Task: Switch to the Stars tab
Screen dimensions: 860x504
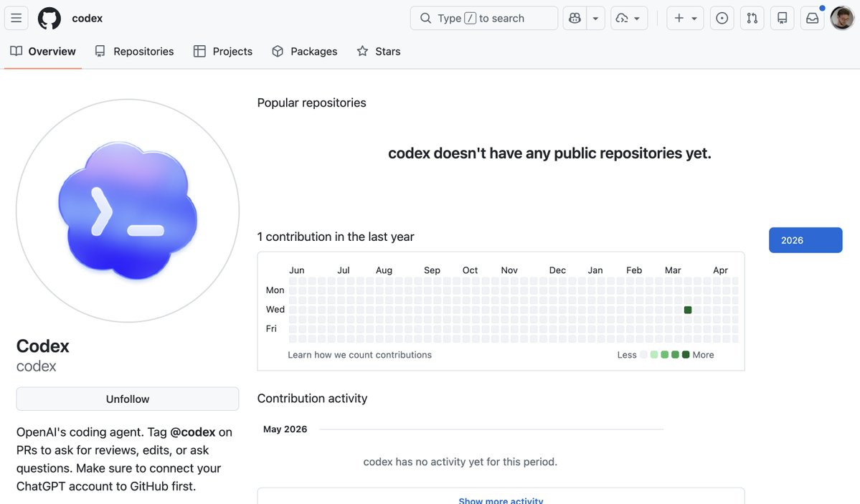Action: click(379, 51)
